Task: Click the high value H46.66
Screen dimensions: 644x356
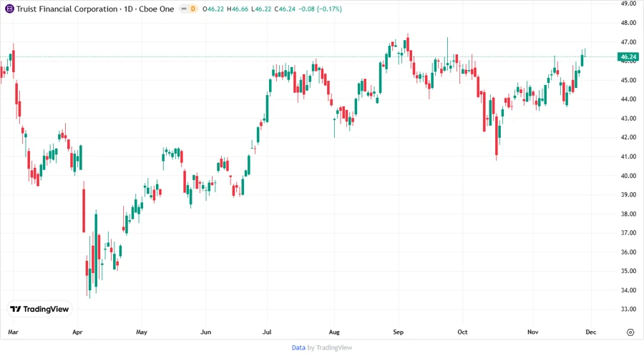Action: (238, 9)
